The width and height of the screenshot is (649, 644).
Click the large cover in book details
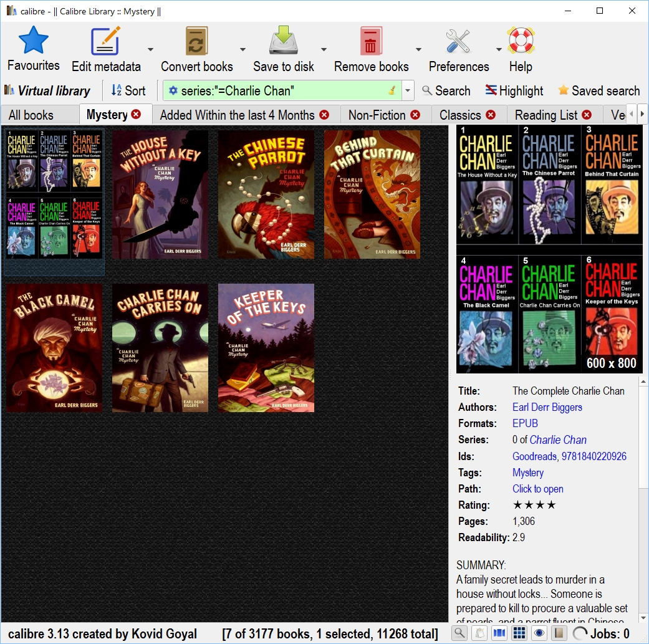click(549, 249)
